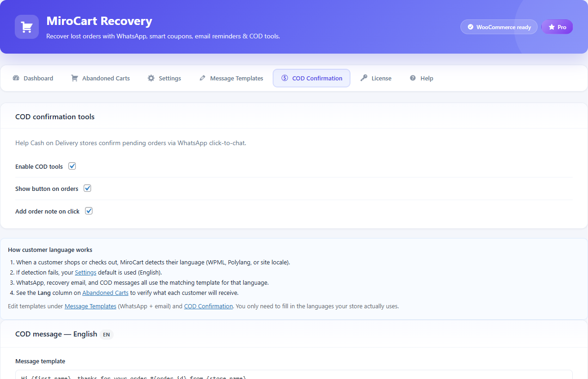Image resolution: width=588 pixels, height=379 pixels.
Task: Toggle Add order note on click
Action: pos(89,211)
